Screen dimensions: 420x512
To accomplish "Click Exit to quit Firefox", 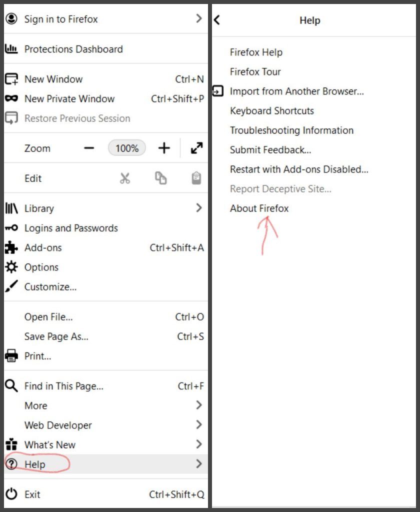I will coord(32,494).
